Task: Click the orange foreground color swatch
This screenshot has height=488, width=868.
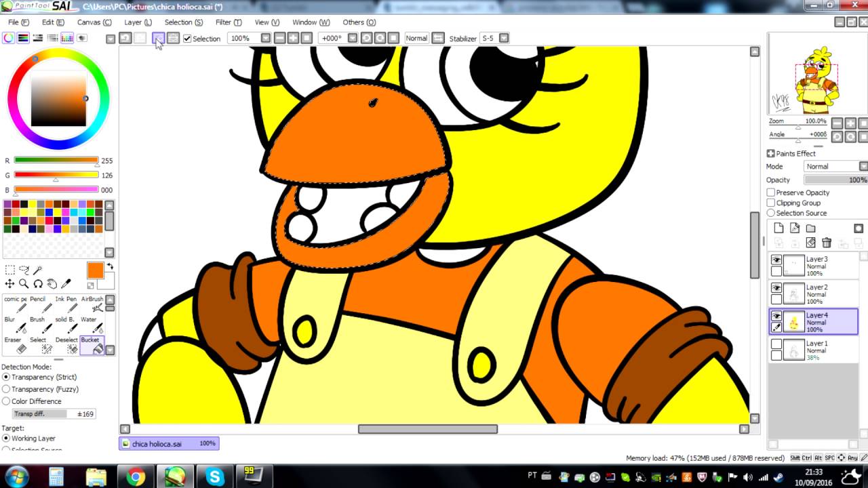Action: [95, 270]
